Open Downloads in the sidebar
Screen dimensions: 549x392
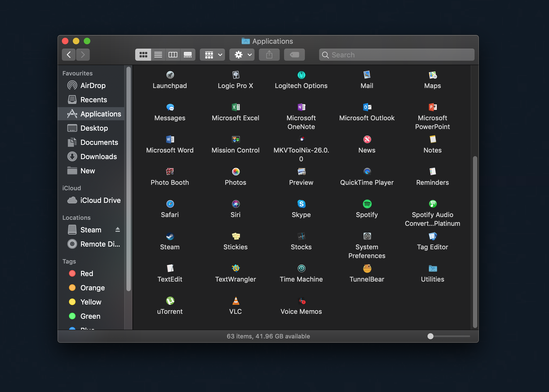click(99, 157)
